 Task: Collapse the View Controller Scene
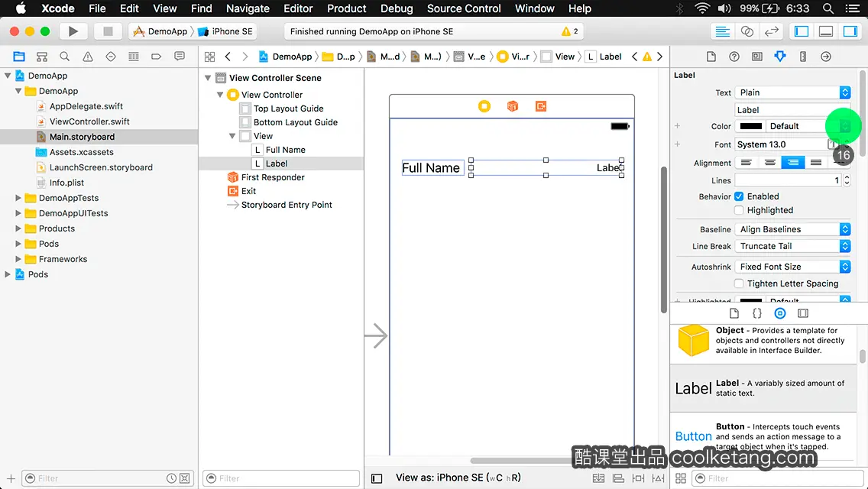(x=208, y=78)
